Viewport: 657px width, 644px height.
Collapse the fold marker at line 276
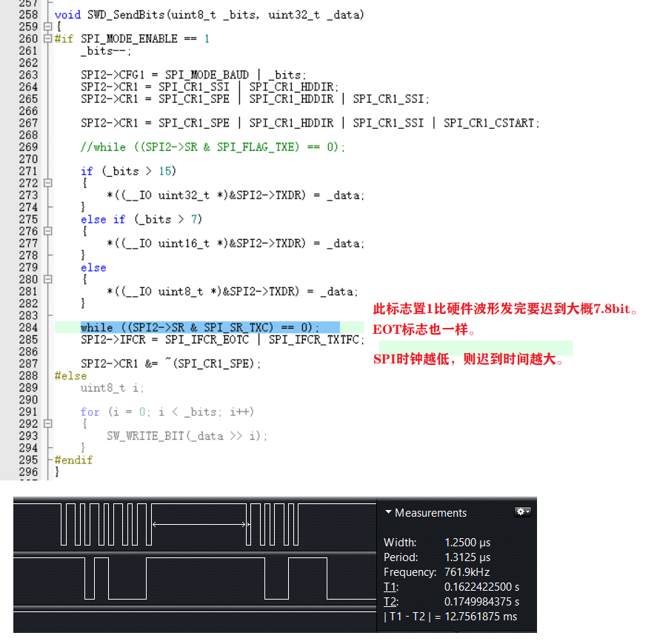(x=47, y=231)
